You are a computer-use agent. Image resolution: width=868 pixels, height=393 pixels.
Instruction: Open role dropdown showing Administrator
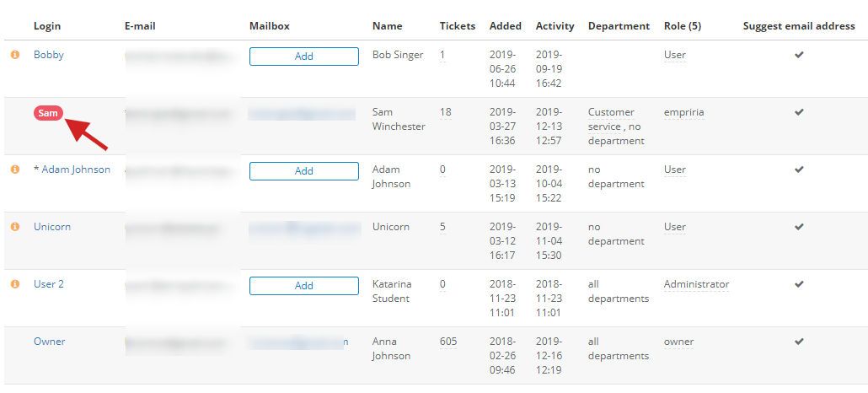[696, 284]
